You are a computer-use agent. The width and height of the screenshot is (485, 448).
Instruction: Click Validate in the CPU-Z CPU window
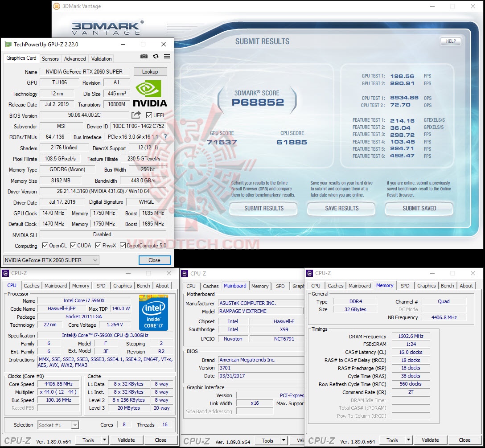tap(126, 440)
